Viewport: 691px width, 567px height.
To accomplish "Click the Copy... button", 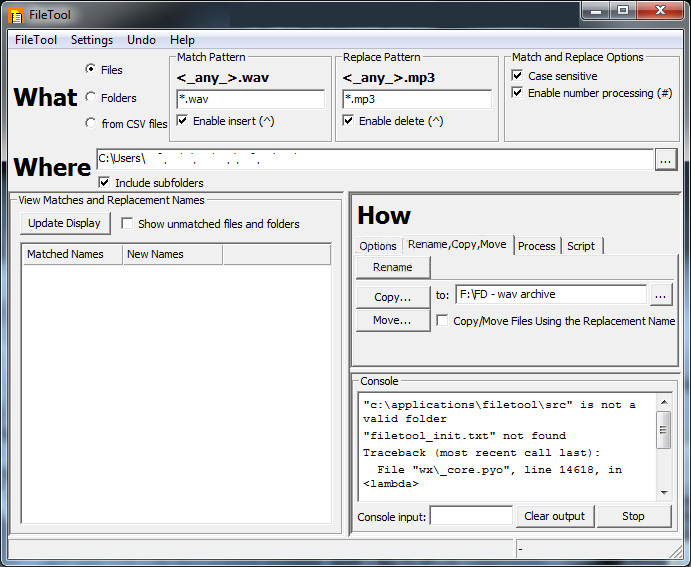I will point(393,297).
